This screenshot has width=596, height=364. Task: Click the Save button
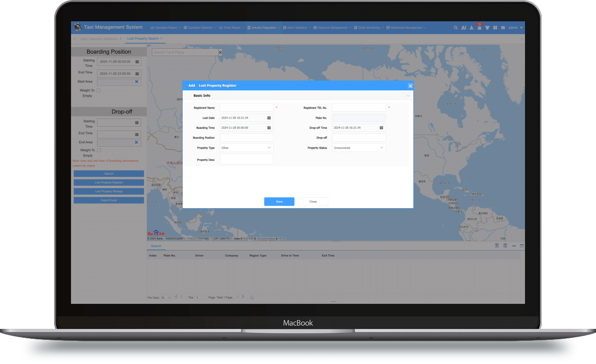pyautogui.click(x=279, y=201)
